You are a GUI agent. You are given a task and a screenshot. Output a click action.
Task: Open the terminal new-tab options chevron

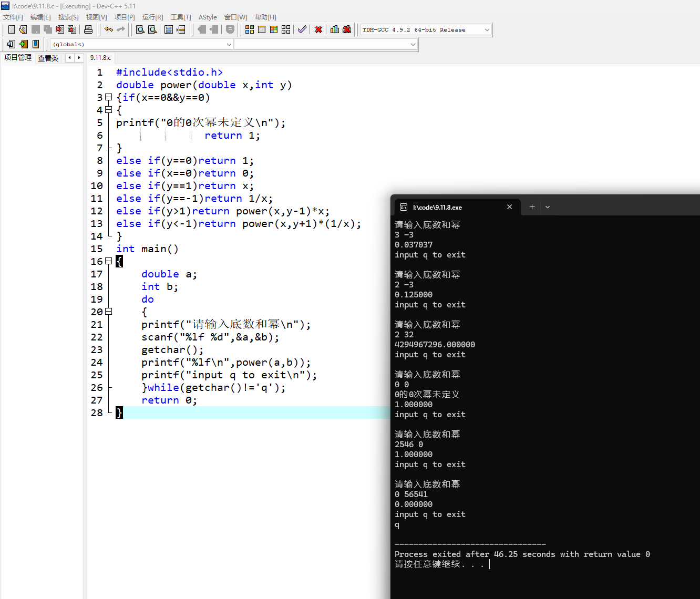point(548,207)
